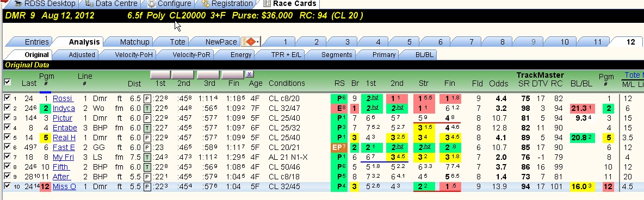Open the Real H horse link
This screenshot has width=644, height=200.
click(x=64, y=137)
